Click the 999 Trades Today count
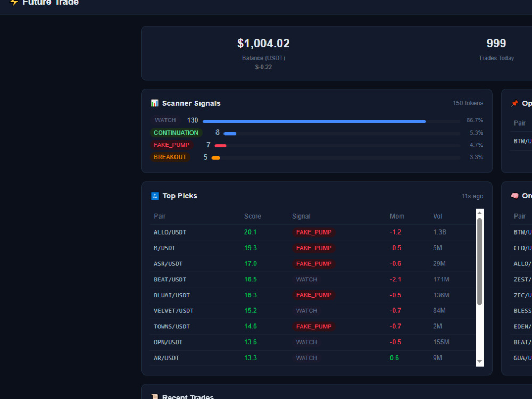 [x=496, y=44]
